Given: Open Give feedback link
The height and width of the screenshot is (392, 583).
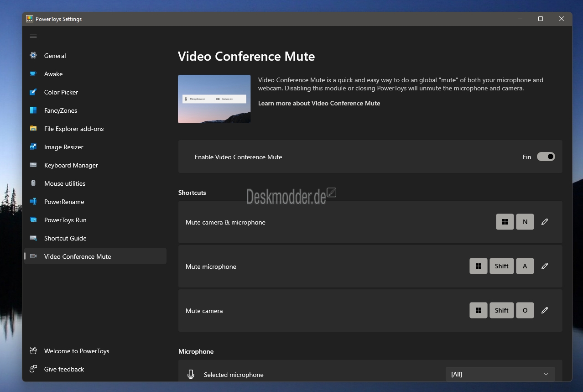Looking at the screenshot, I should pyautogui.click(x=64, y=369).
